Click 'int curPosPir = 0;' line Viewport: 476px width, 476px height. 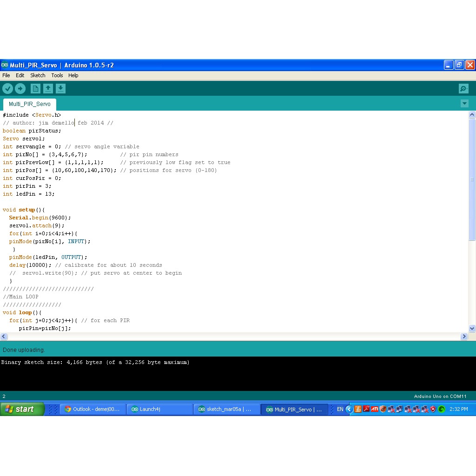[x=32, y=178]
